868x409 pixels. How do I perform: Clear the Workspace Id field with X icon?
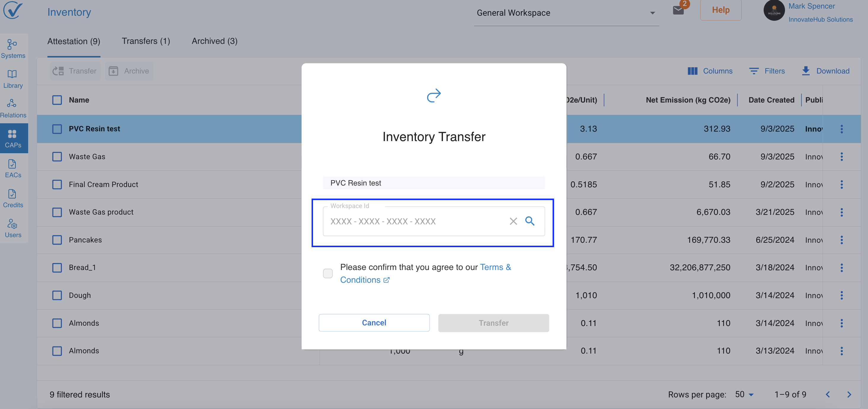[x=513, y=221]
